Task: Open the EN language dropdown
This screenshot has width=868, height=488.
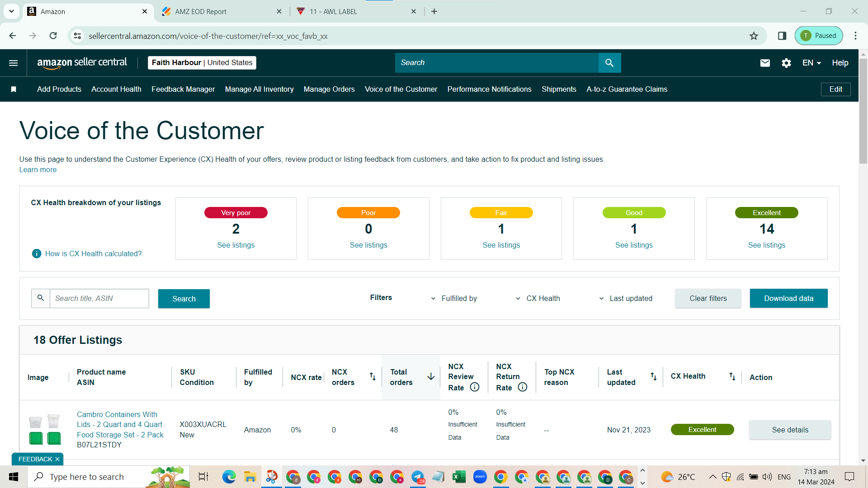Action: [x=811, y=63]
